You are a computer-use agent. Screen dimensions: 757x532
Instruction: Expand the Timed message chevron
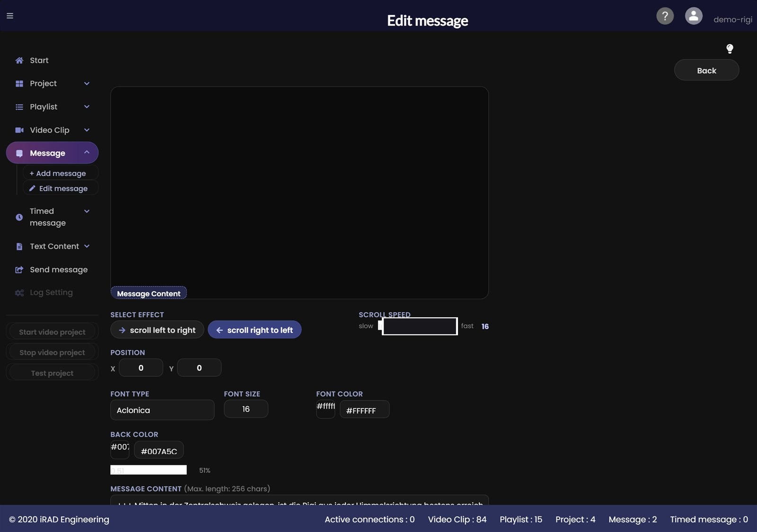(87, 211)
